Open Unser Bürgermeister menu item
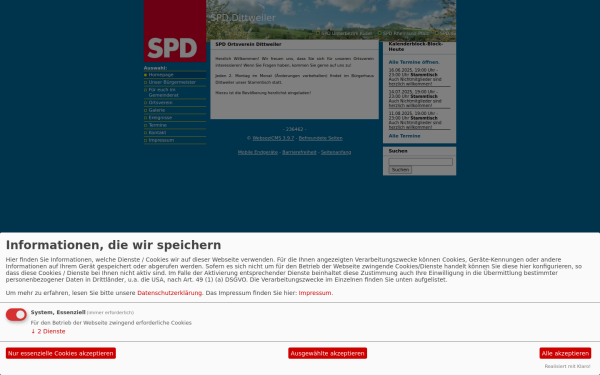 [x=172, y=82]
